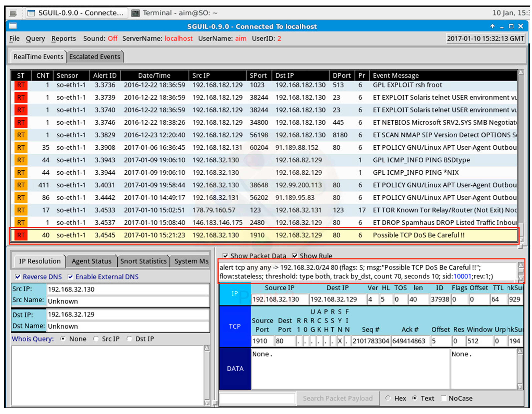Toggle the Reverse DNS checkbox
Viewport: 532px width, 414px height.
pos(18,277)
